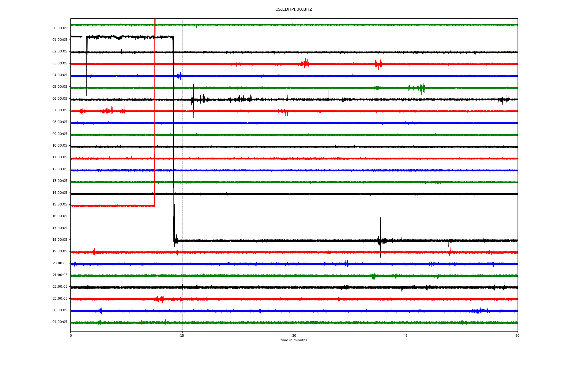This screenshot has height=368, width=588.
Task: Click the 30 tick on the minutes axis
Action: click(x=294, y=335)
